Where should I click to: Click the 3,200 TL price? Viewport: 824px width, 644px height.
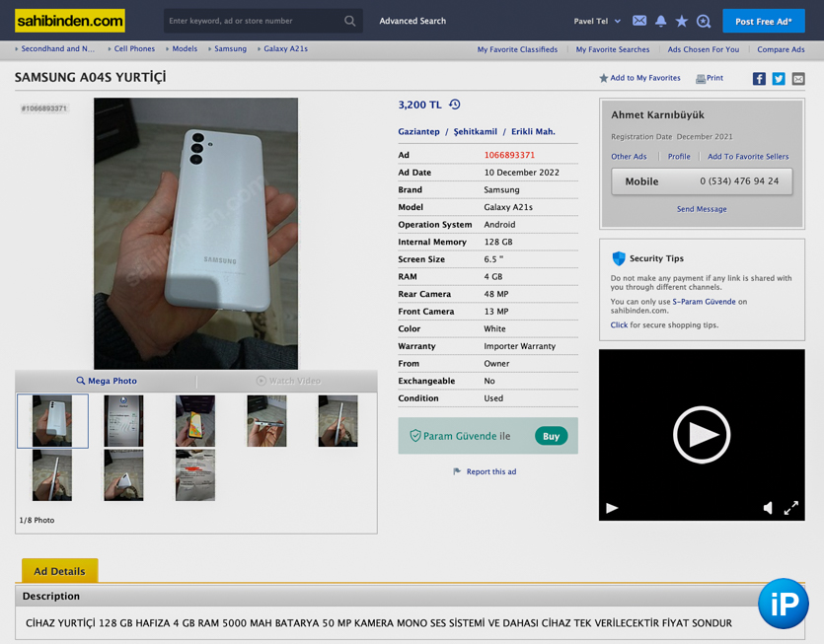pyautogui.click(x=419, y=105)
